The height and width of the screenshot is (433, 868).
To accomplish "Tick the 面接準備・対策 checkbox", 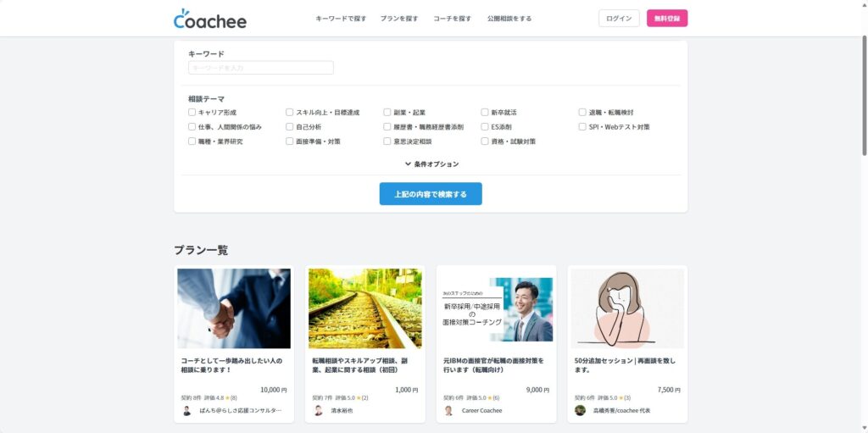I will pyautogui.click(x=290, y=142).
